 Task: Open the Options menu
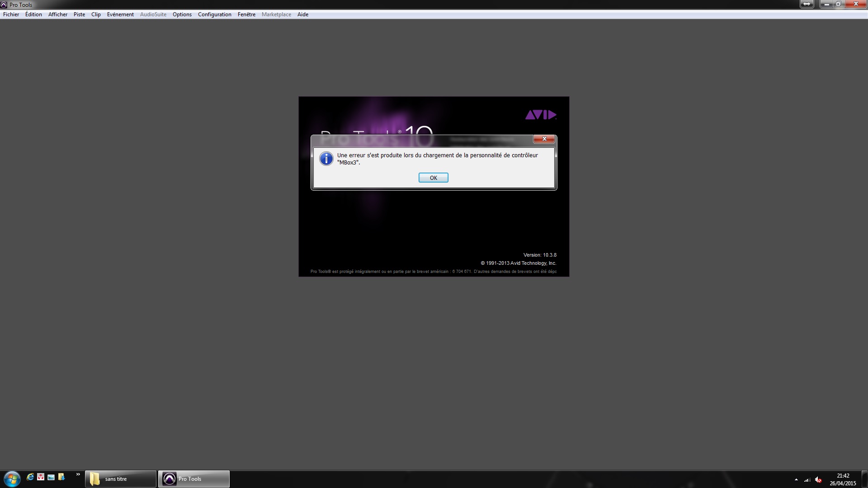[x=182, y=14]
